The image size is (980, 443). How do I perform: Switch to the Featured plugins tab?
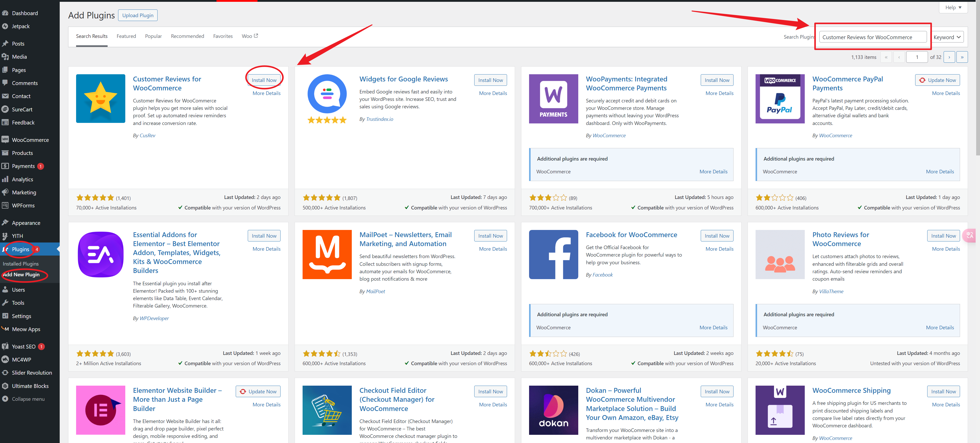tap(126, 36)
